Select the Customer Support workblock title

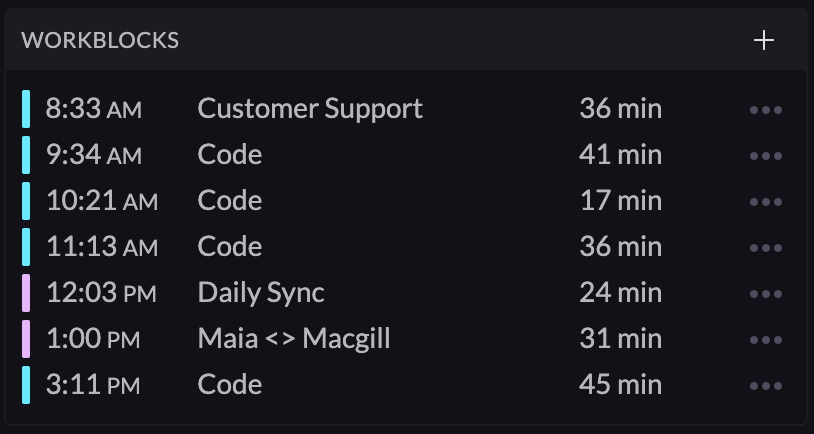310,108
